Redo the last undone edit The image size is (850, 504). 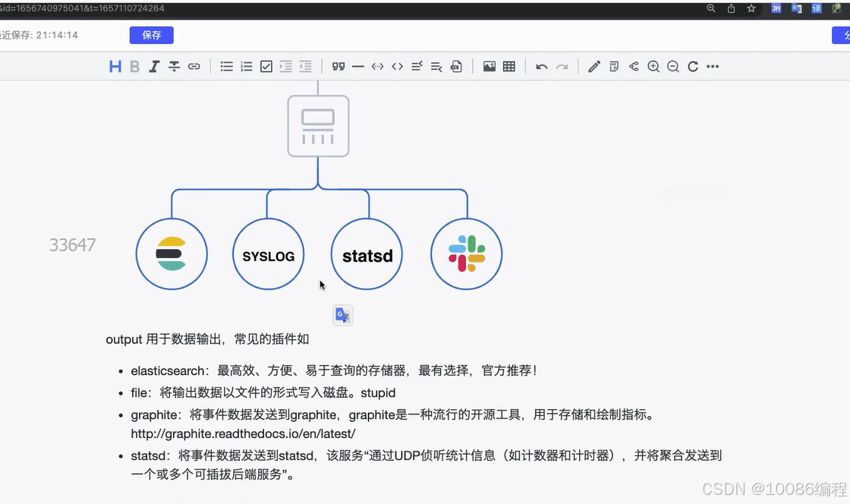562,67
